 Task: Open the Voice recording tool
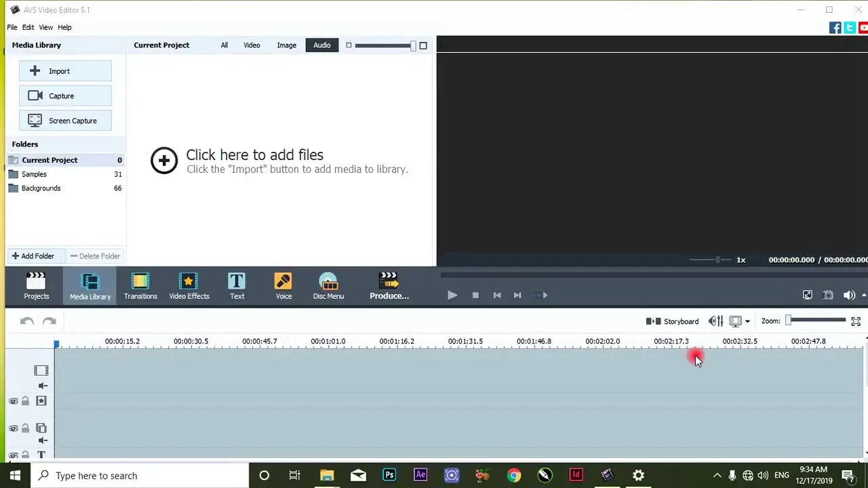point(283,286)
